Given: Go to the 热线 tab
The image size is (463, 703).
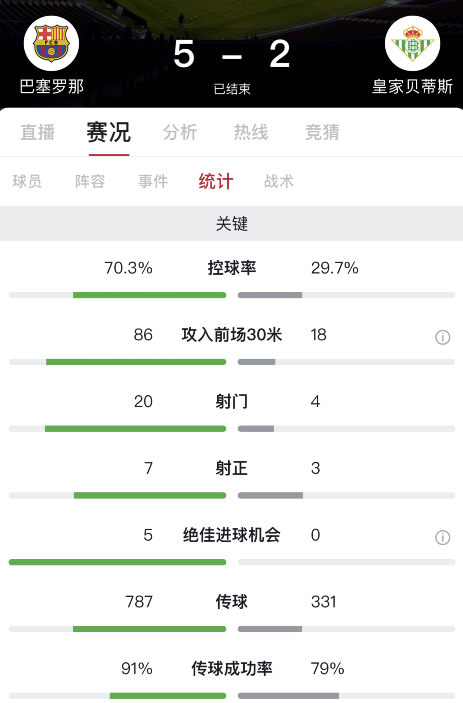Looking at the screenshot, I should point(251,132).
